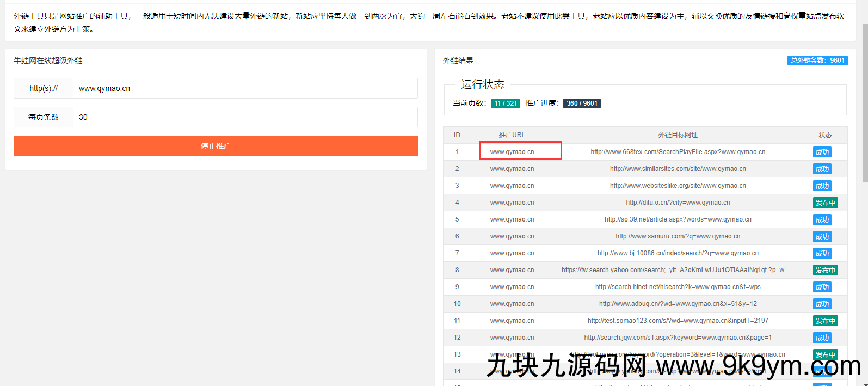This screenshot has width=868, height=386.
Task: Click the 外链目标网址 column header
Action: click(678, 135)
